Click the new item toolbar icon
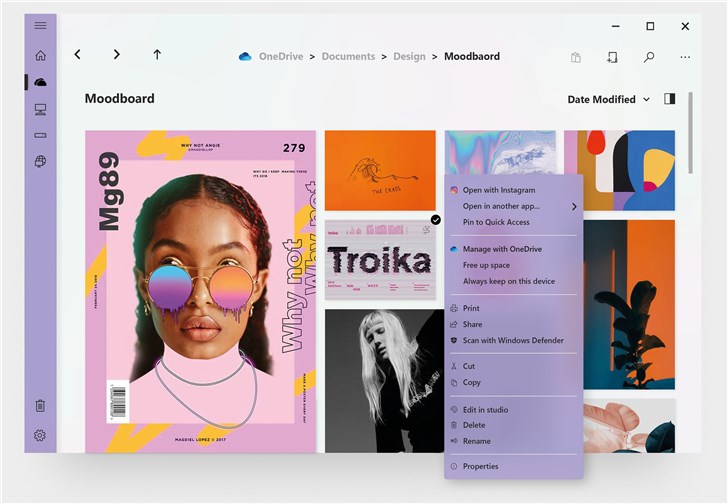 click(x=612, y=57)
